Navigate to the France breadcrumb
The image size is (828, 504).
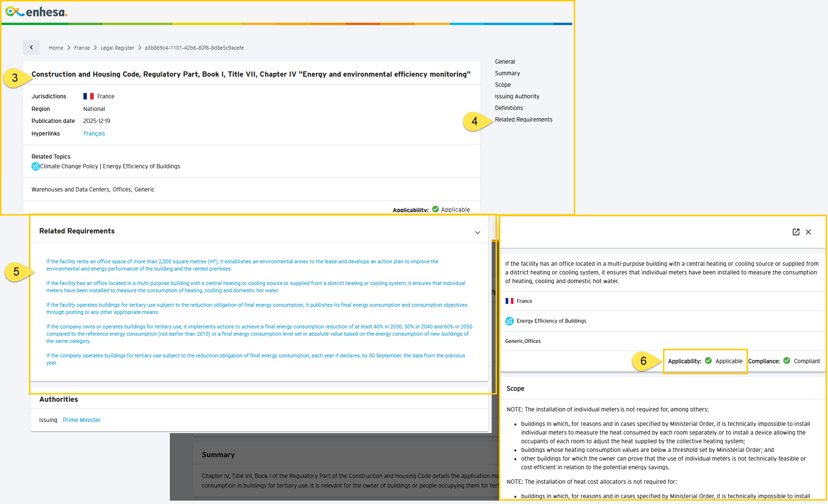click(82, 48)
